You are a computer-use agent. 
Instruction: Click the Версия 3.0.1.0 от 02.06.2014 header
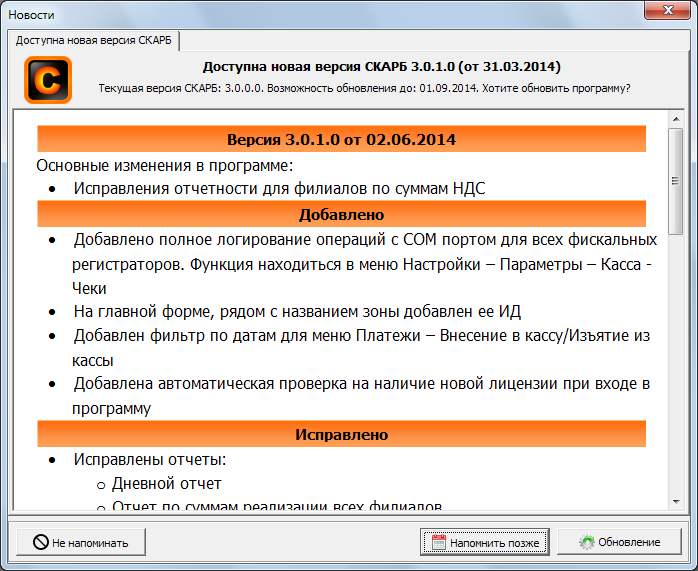(342, 139)
